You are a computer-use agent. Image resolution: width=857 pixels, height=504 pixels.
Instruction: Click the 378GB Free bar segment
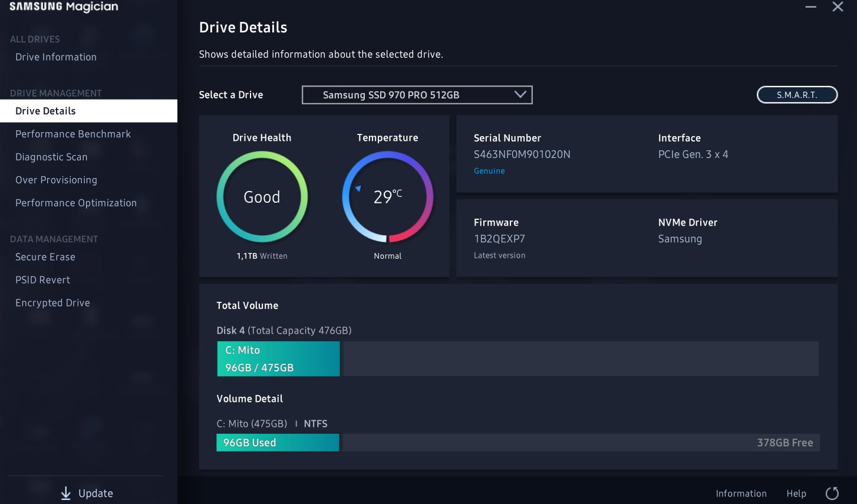click(581, 443)
